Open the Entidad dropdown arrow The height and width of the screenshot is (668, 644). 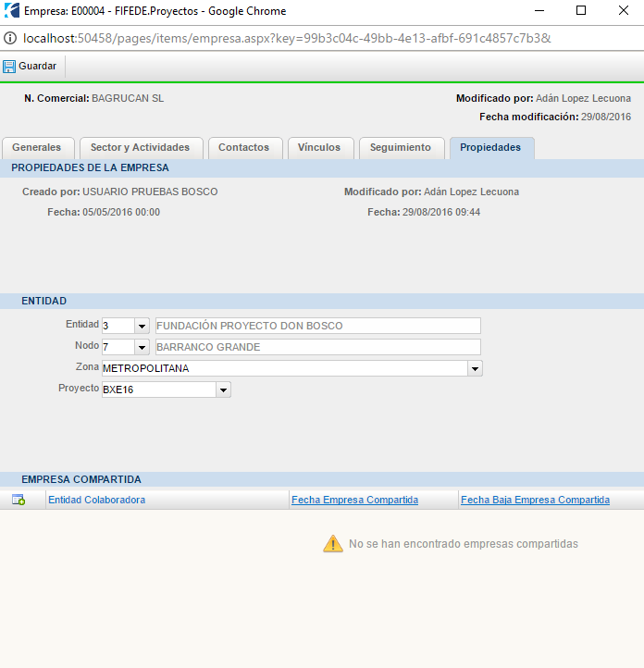[x=142, y=326]
